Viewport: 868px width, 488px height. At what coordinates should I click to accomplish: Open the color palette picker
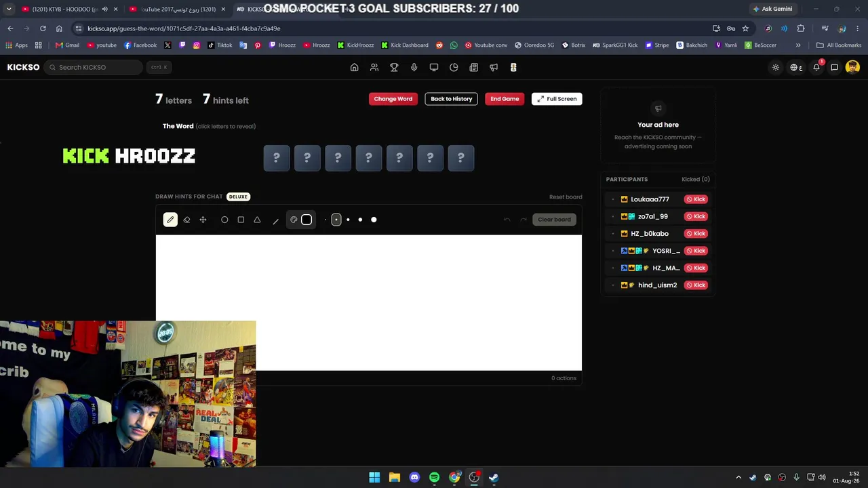pyautogui.click(x=294, y=220)
